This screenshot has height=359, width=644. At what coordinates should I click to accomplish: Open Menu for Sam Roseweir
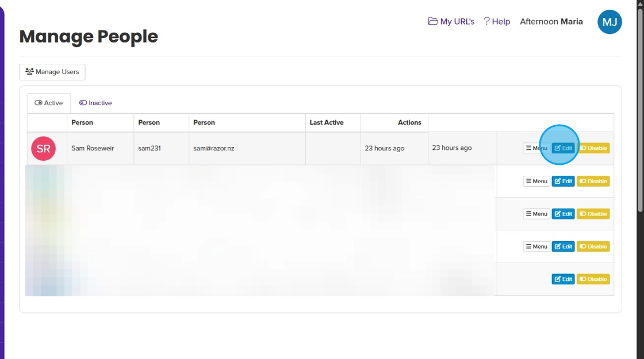(x=536, y=148)
